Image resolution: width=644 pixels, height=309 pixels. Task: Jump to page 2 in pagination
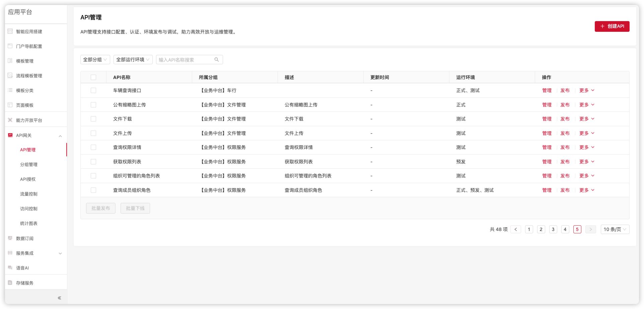click(x=541, y=229)
